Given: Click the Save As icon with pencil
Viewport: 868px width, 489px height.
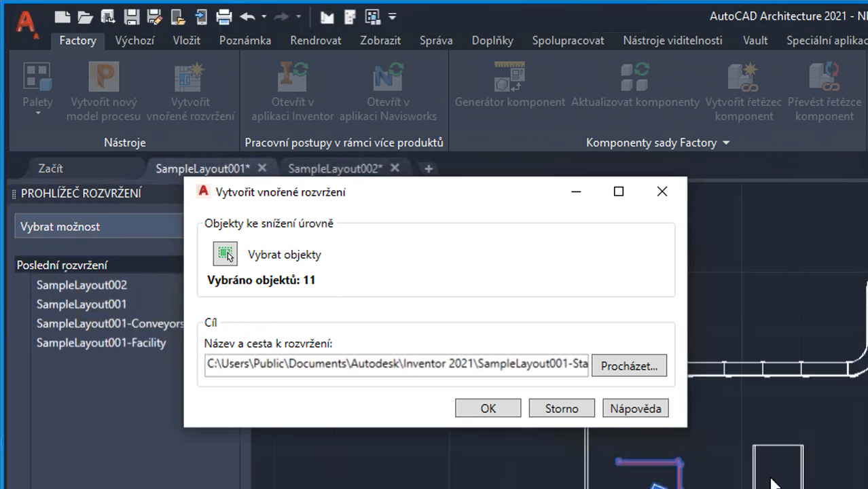Looking at the screenshot, I should tap(155, 17).
